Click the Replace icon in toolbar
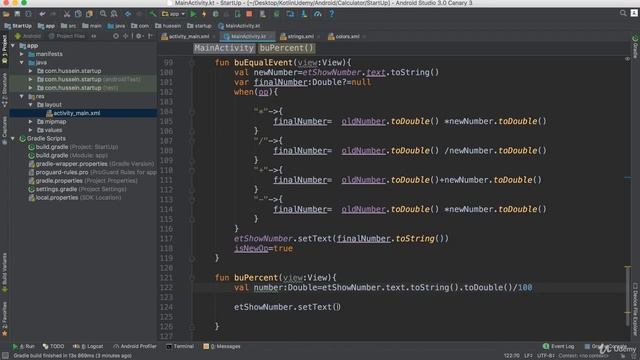 pyautogui.click(x=114, y=14)
